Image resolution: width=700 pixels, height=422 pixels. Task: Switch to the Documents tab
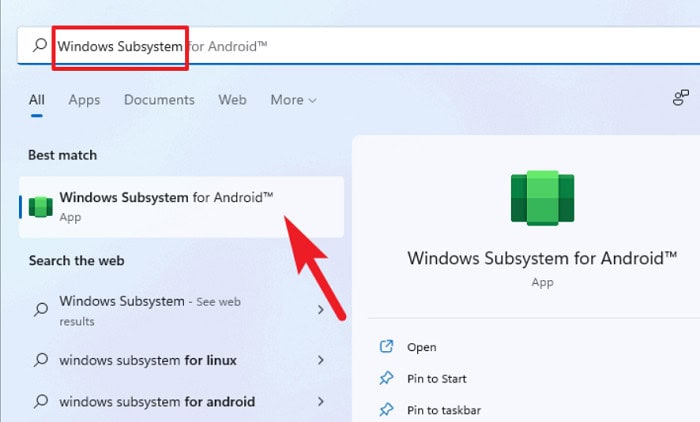(x=159, y=100)
